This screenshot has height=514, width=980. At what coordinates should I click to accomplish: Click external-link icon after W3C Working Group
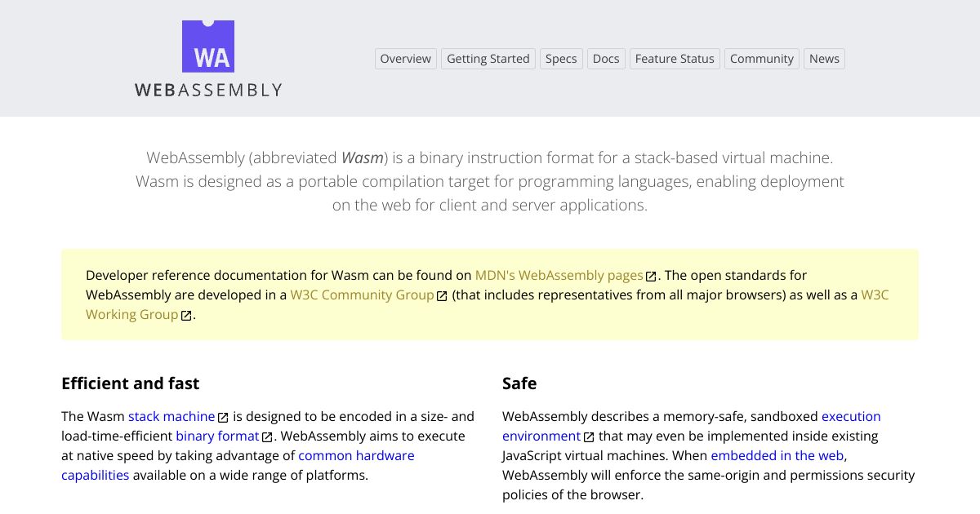(x=186, y=316)
